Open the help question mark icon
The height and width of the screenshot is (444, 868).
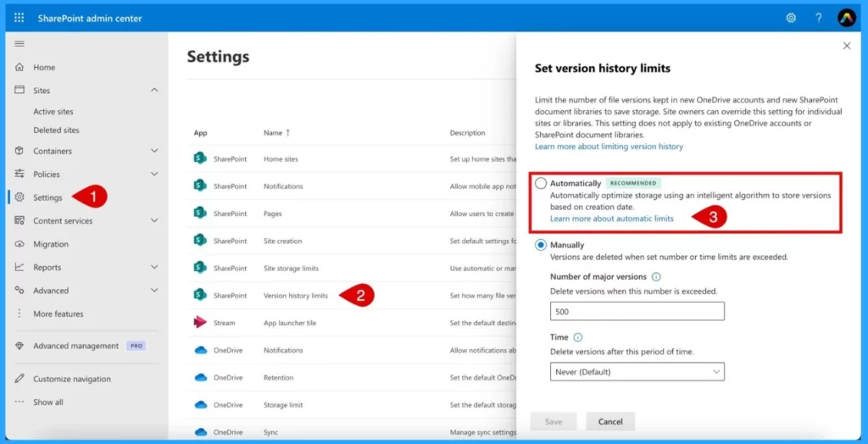tap(819, 18)
